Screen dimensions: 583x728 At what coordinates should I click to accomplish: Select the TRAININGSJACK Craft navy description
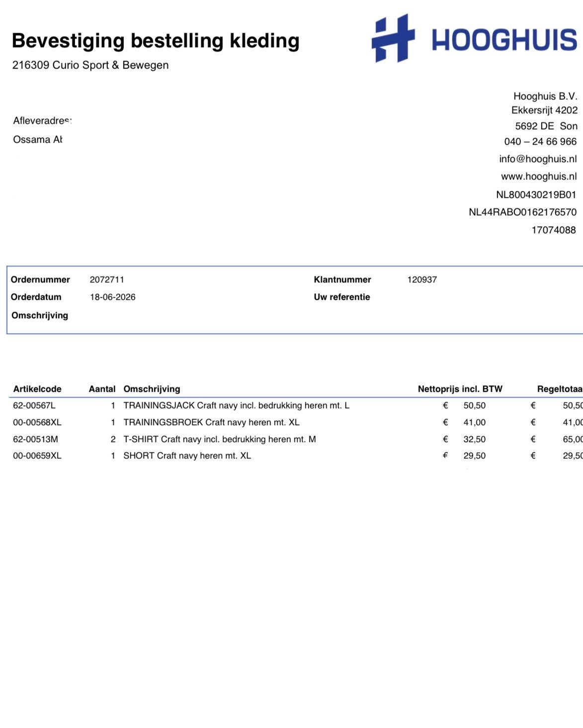point(237,405)
